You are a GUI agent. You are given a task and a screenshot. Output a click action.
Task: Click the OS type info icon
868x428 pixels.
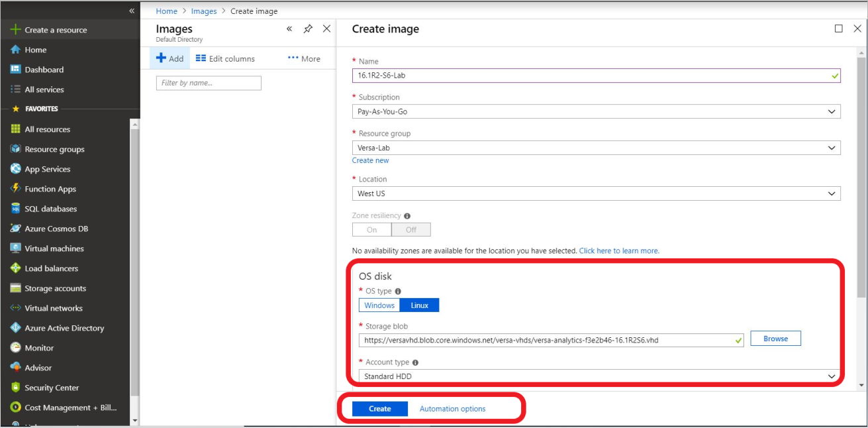398,291
